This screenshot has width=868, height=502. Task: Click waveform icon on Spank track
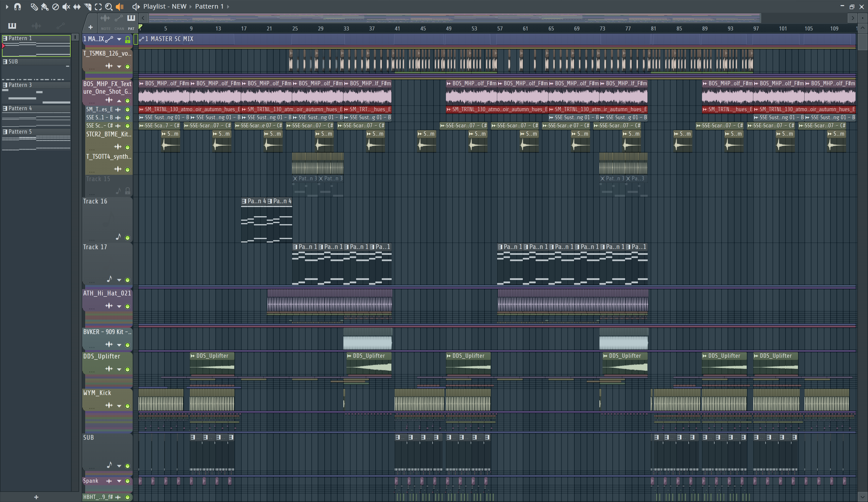click(109, 481)
